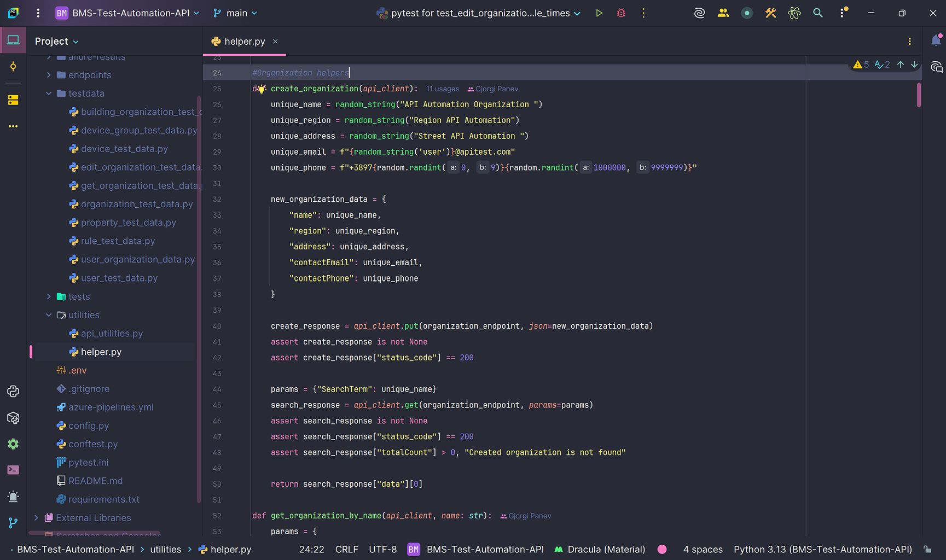This screenshot has height=560, width=946.
Task: Open the Commit tool window icon
Action: pyautogui.click(x=13, y=67)
